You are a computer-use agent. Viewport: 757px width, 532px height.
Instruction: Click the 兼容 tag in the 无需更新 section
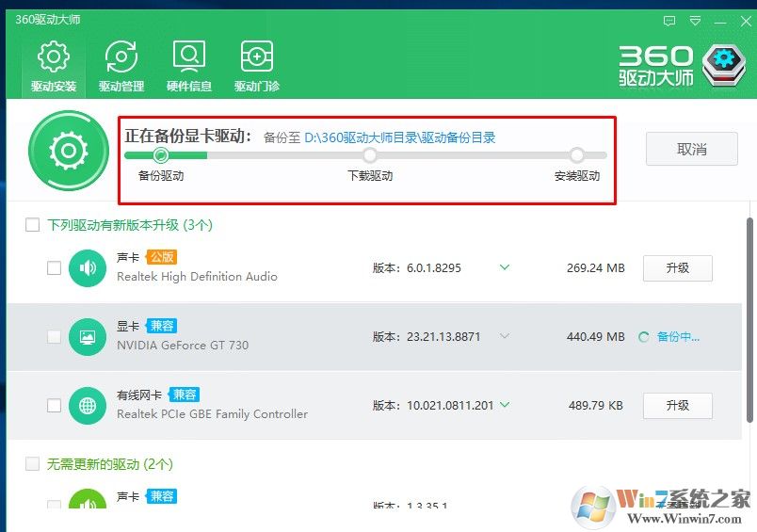pos(162,496)
